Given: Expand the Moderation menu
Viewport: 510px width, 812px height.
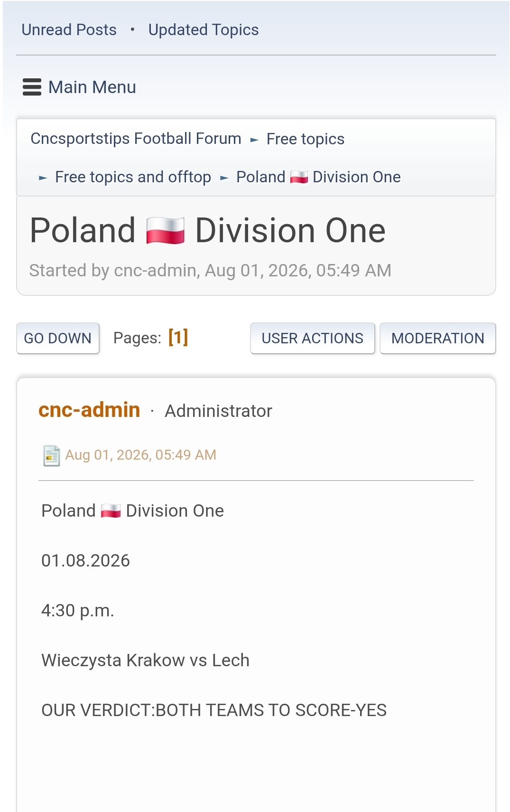Looking at the screenshot, I should point(438,338).
